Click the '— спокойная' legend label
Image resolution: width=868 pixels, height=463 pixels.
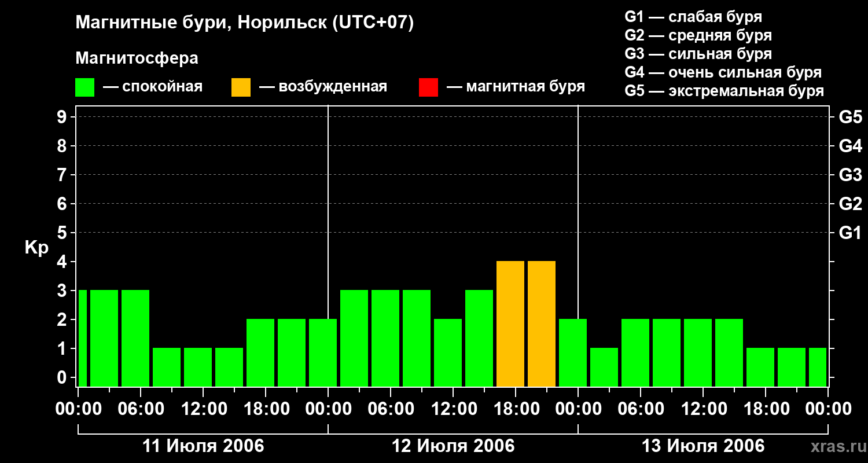(153, 87)
